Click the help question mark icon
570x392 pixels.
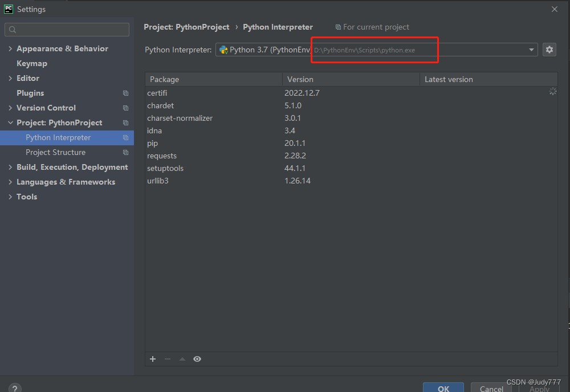[x=15, y=388]
